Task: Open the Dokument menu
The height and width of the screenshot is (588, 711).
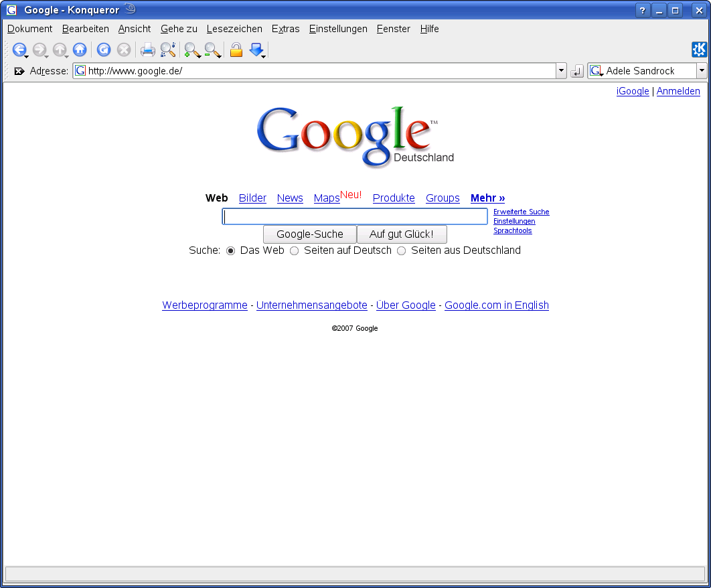Action: 30,29
